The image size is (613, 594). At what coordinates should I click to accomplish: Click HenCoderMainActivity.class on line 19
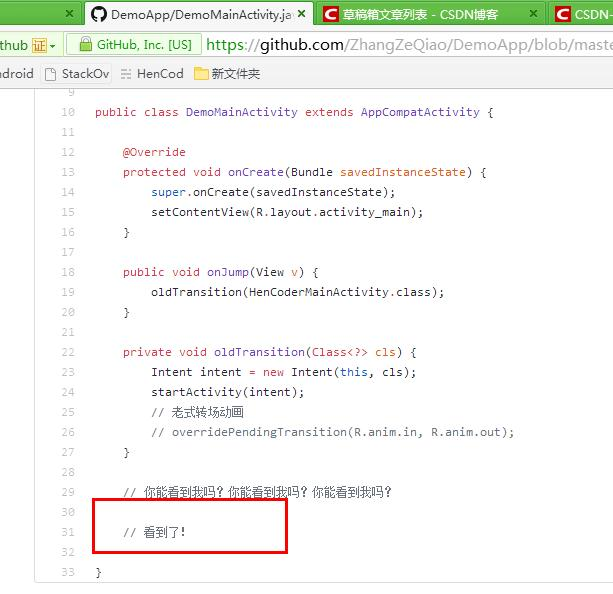[x=339, y=292]
